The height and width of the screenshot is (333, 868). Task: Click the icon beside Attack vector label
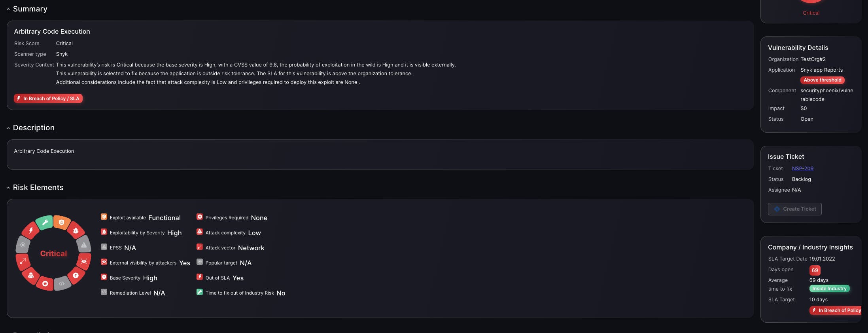click(200, 247)
